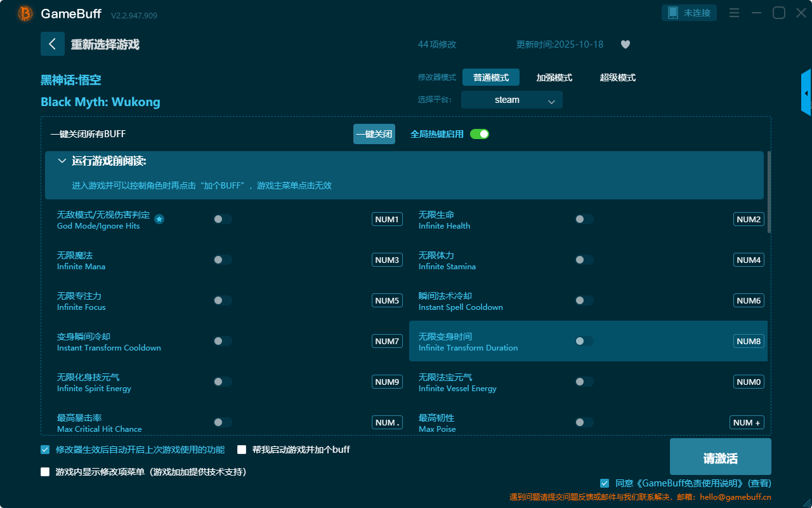The width and height of the screenshot is (812, 508).
Task: Select 超级模式 tab
Action: click(617, 77)
